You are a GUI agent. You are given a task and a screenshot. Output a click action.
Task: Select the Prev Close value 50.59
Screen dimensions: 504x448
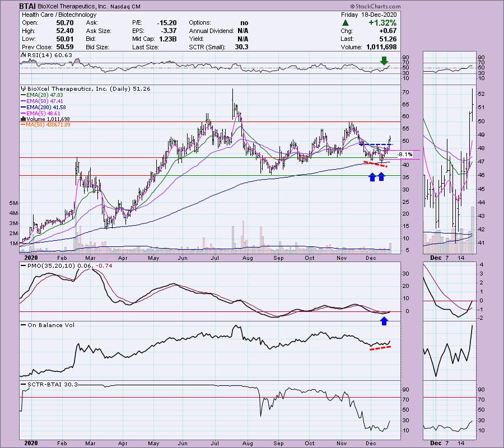click(x=65, y=47)
